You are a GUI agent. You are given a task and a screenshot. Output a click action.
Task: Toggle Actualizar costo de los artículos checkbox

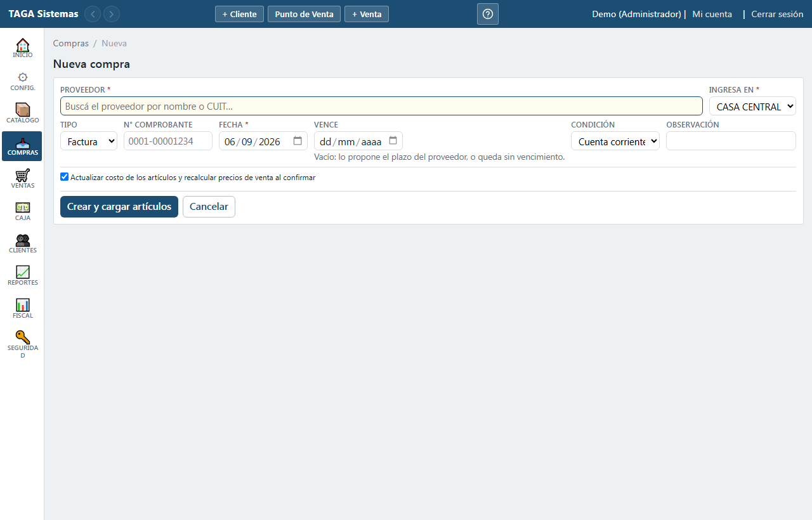click(x=64, y=177)
